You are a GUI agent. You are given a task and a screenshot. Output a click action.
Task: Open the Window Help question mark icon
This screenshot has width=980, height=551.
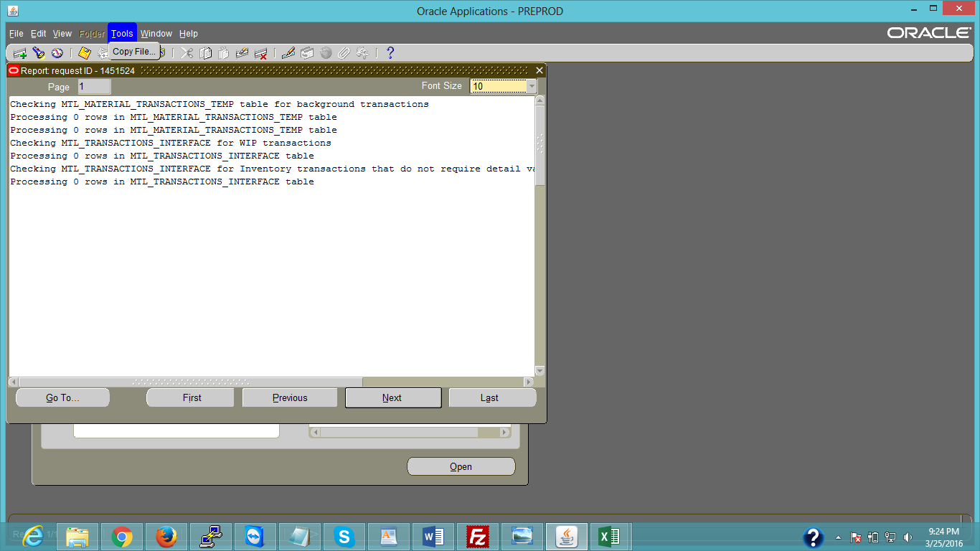(390, 53)
